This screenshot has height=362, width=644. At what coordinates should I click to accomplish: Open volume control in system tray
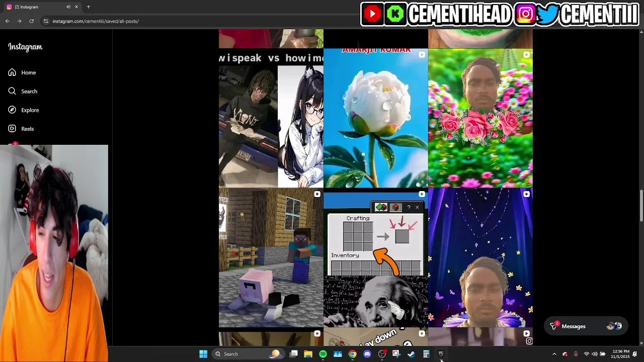(594, 354)
